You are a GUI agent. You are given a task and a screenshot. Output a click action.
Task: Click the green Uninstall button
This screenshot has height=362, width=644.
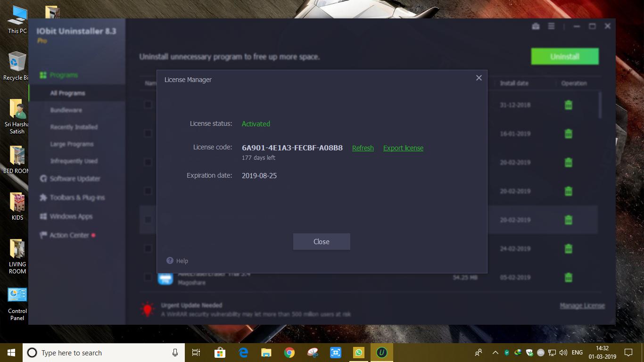click(x=565, y=57)
